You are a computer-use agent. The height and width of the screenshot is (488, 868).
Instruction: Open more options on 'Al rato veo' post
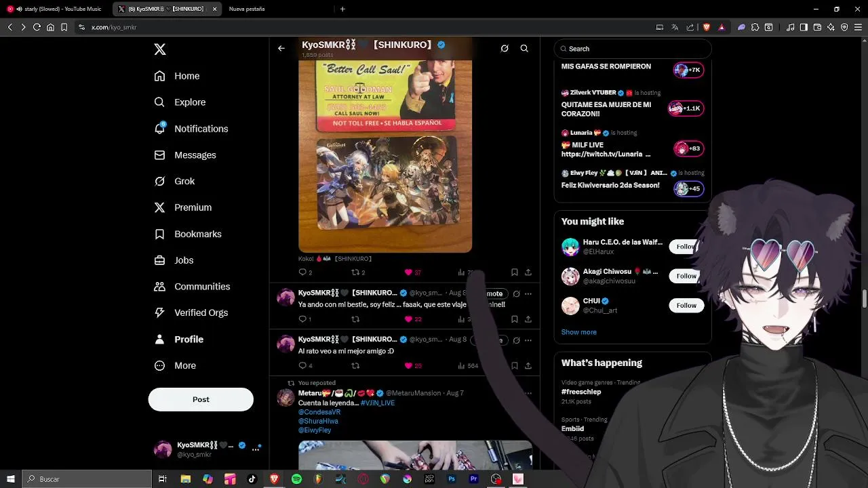coord(528,340)
